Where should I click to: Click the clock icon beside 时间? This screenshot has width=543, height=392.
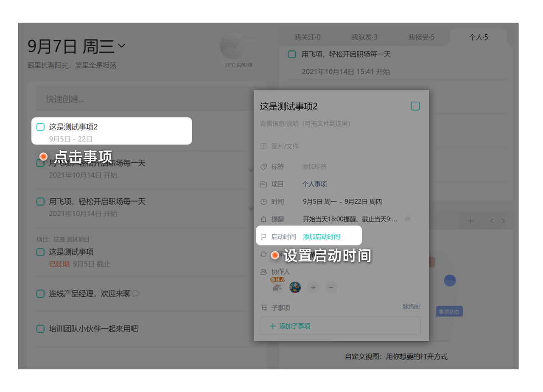(263, 202)
